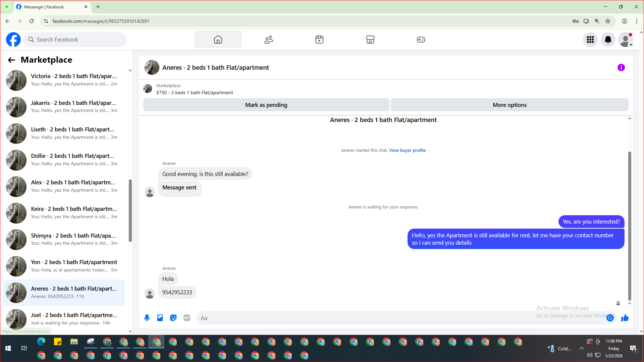Open the Video tab in top navigation
This screenshot has height=362, width=644.
[319, 40]
